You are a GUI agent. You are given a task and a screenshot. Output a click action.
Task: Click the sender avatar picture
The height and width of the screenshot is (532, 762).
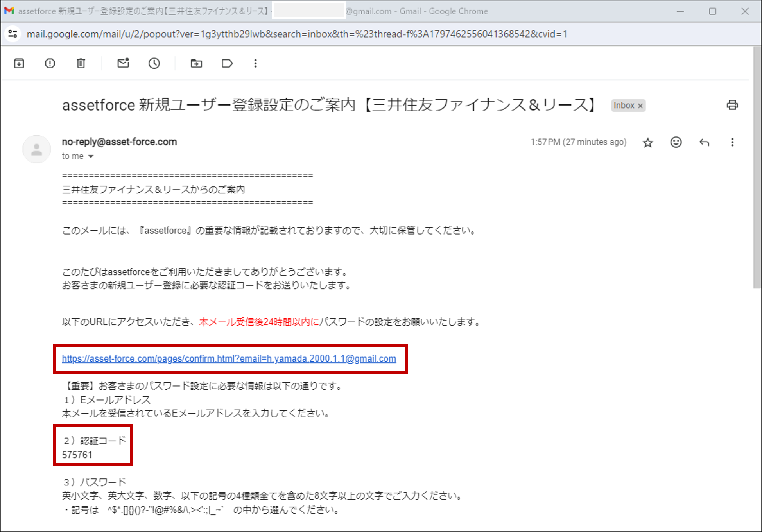pyautogui.click(x=36, y=149)
